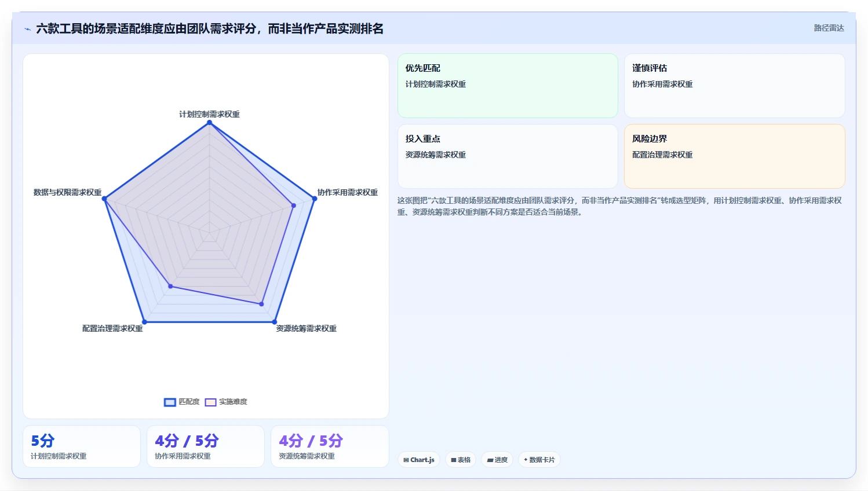This screenshot has height=491, width=868.
Task: Click the outer radar point at 资源统筹需求权重
Action: point(275,322)
